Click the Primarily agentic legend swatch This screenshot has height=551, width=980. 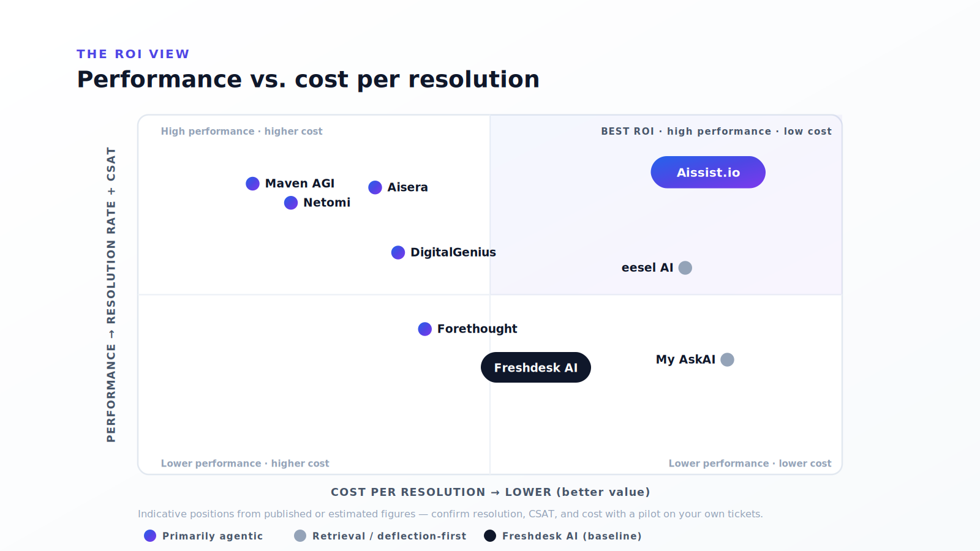tap(150, 536)
